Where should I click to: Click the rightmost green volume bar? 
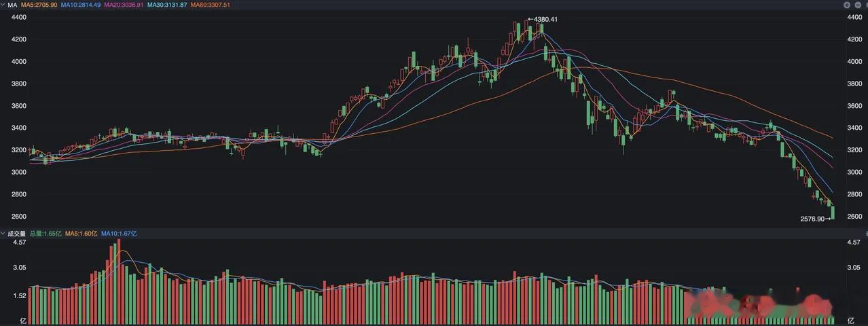coord(833,320)
